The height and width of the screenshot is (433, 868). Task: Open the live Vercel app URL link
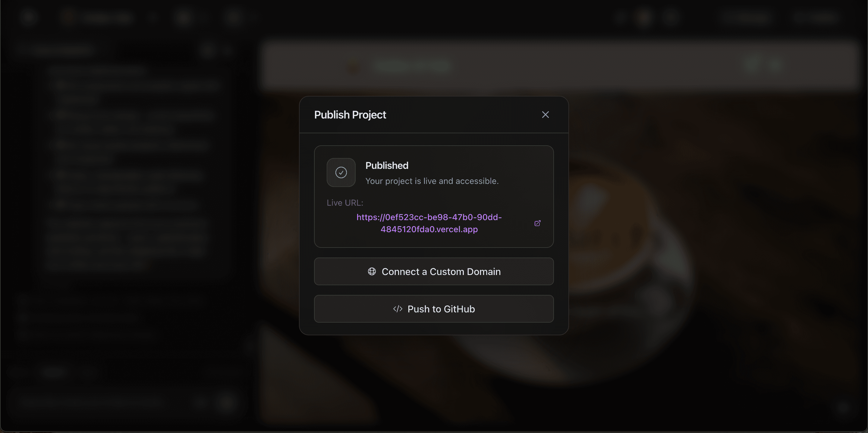tap(429, 223)
